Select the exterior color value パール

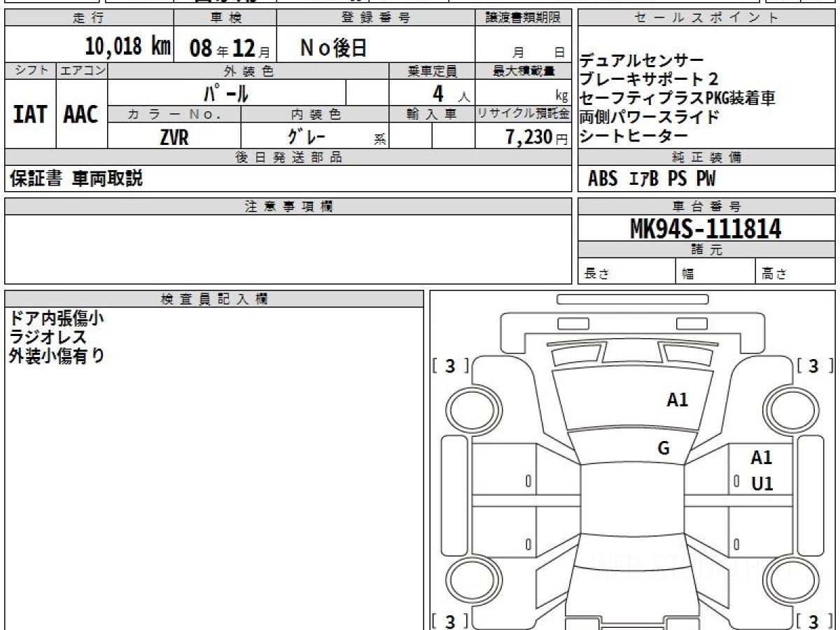click(226, 92)
